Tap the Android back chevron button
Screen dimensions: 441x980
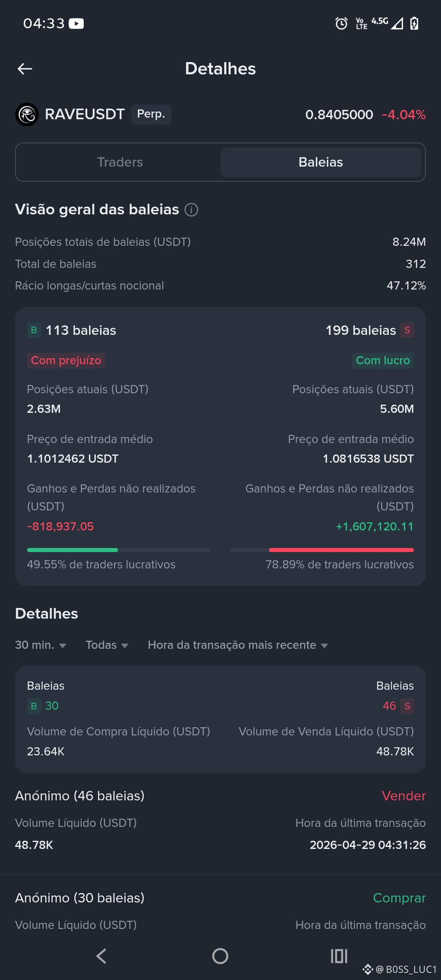pos(101,956)
